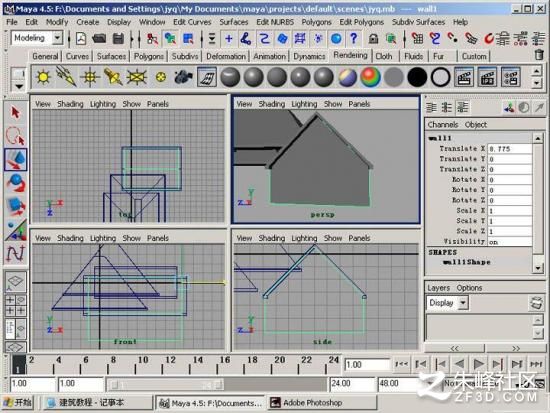Click the Translate X value field
Viewport: 550px width, 413px height.
(510, 149)
